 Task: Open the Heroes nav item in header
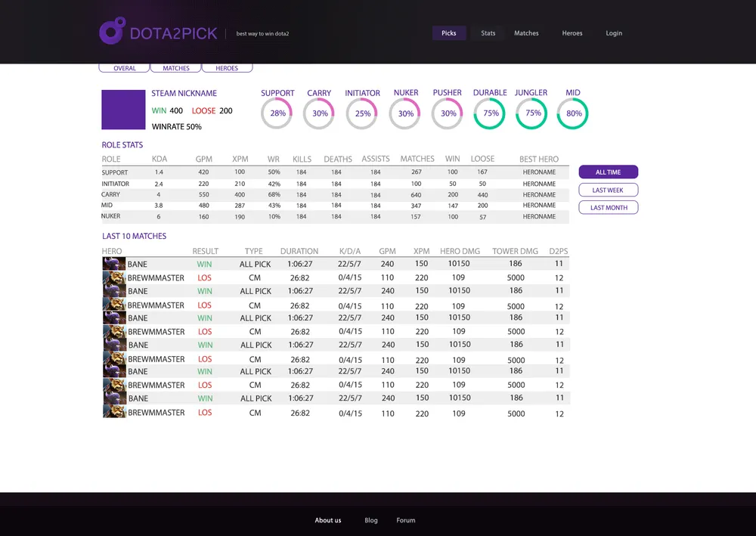click(572, 33)
